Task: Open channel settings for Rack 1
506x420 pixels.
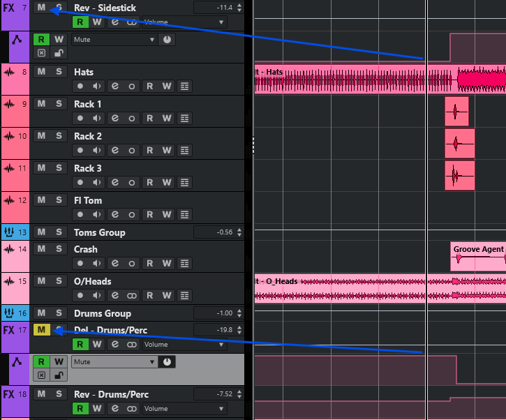Action: coord(115,118)
